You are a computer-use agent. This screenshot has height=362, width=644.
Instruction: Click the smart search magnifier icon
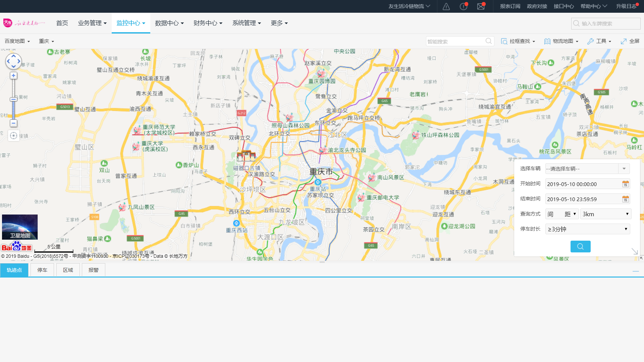click(489, 41)
